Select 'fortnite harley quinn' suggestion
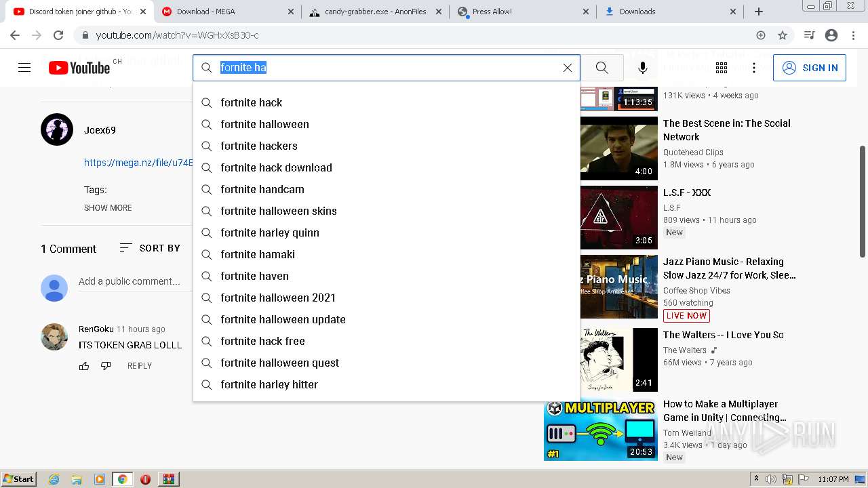 [387, 232]
